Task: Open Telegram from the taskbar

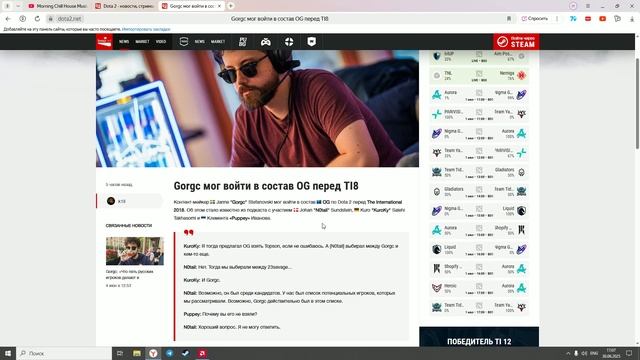Action: pos(169,353)
